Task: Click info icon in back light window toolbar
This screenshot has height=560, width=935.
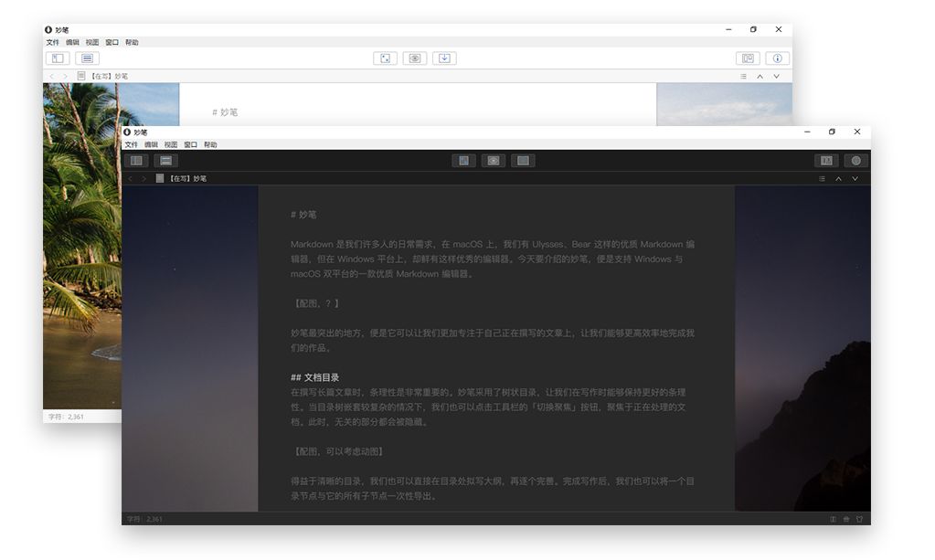Action: (x=778, y=58)
